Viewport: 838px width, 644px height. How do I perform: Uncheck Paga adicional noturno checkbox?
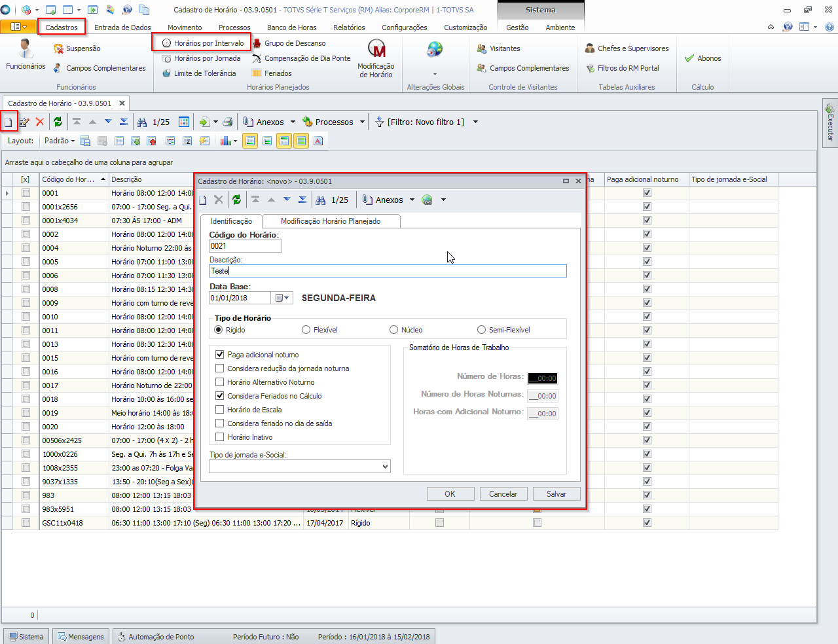[x=220, y=355]
